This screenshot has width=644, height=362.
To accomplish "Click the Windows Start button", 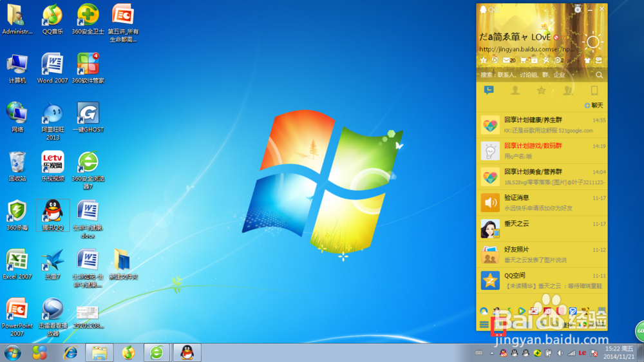I will (x=13, y=353).
